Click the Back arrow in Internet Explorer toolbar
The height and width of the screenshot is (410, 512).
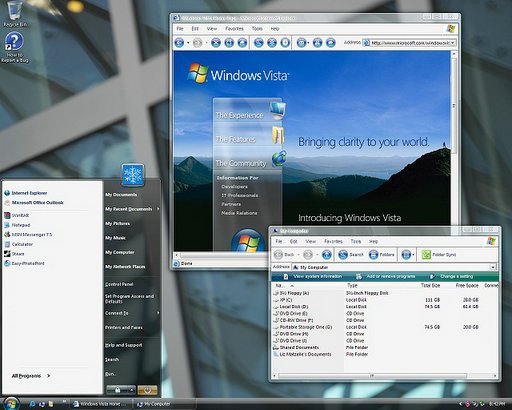179,43
